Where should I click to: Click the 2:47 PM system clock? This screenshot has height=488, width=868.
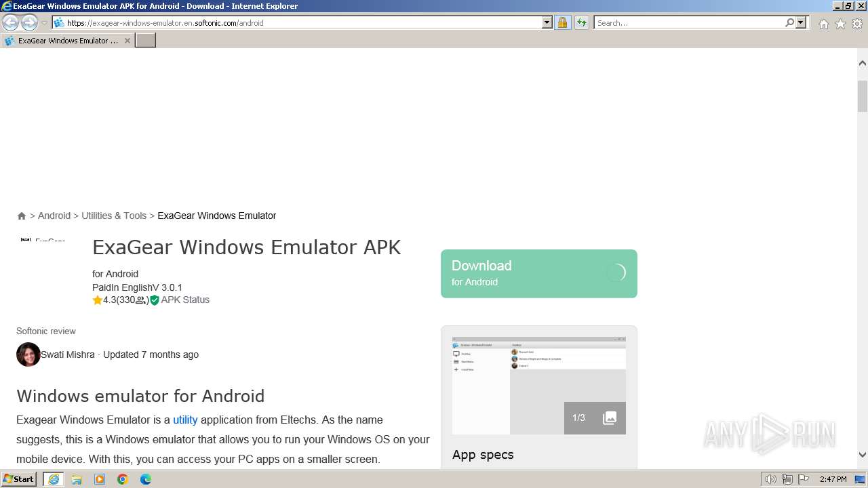tap(833, 479)
